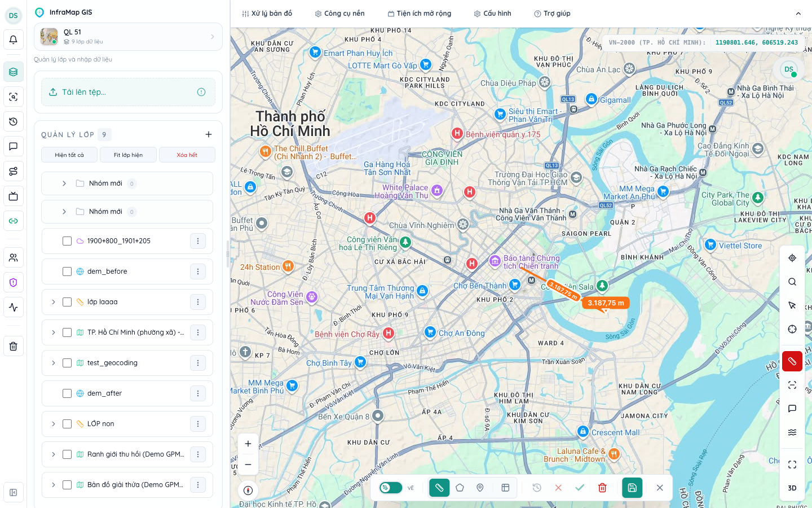
Task: Open the Trợ giúp menu
Action: (x=552, y=14)
